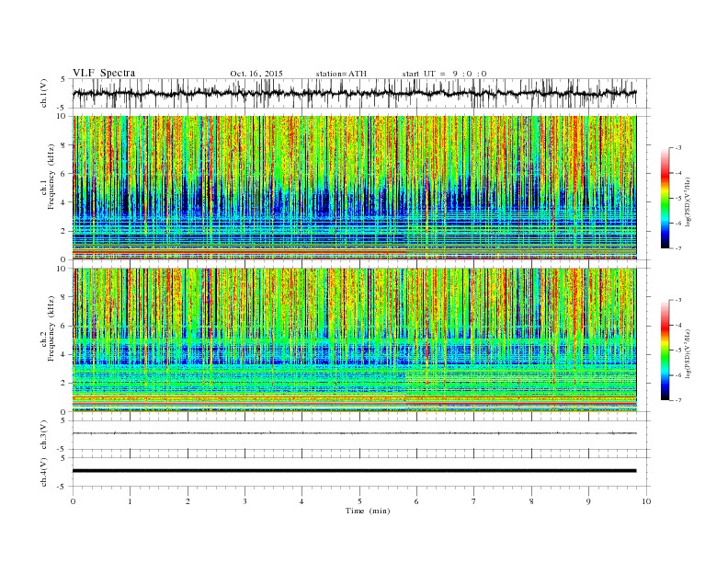Click the "ch.3(V)" axis label
Viewport: 728px width, 563px height.
[43, 435]
